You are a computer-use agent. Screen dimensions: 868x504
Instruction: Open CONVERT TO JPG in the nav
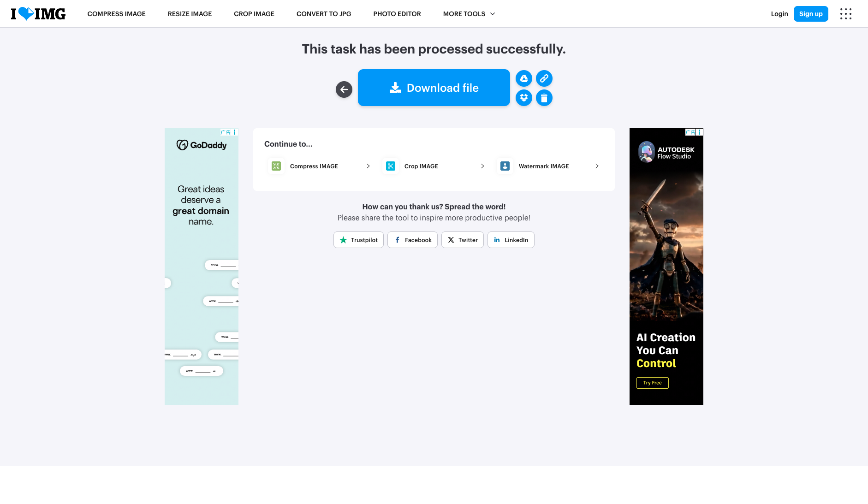(x=324, y=14)
